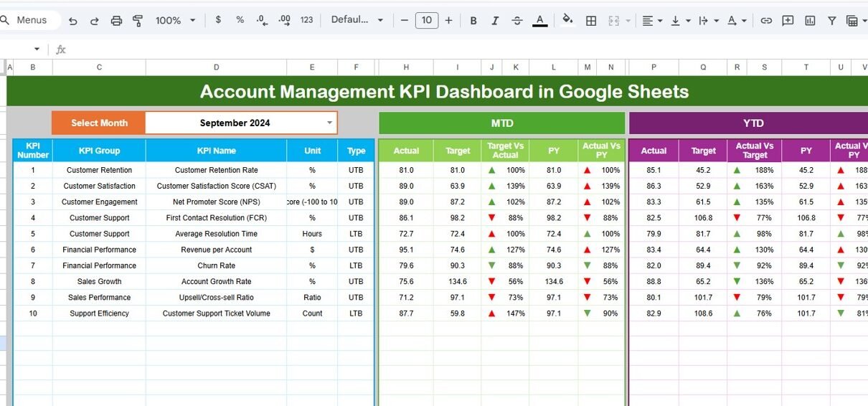Open the Borders tool
Screen dimensions: 868x406
click(591, 21)
